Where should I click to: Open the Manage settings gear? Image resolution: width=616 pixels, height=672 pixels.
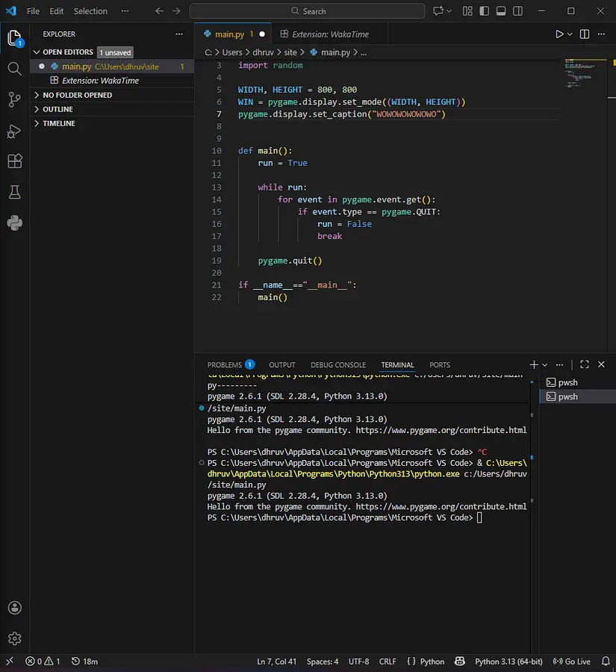(x=14, y=638)
